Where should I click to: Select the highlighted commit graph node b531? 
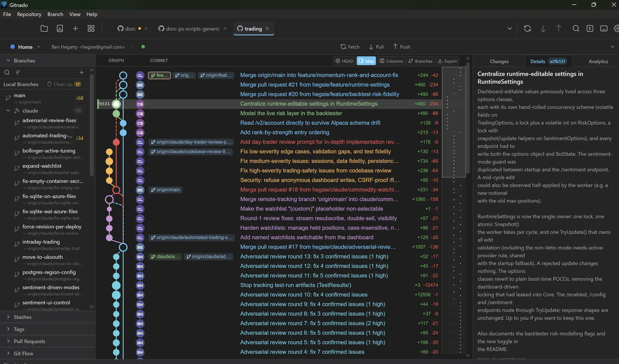(116, 104)
